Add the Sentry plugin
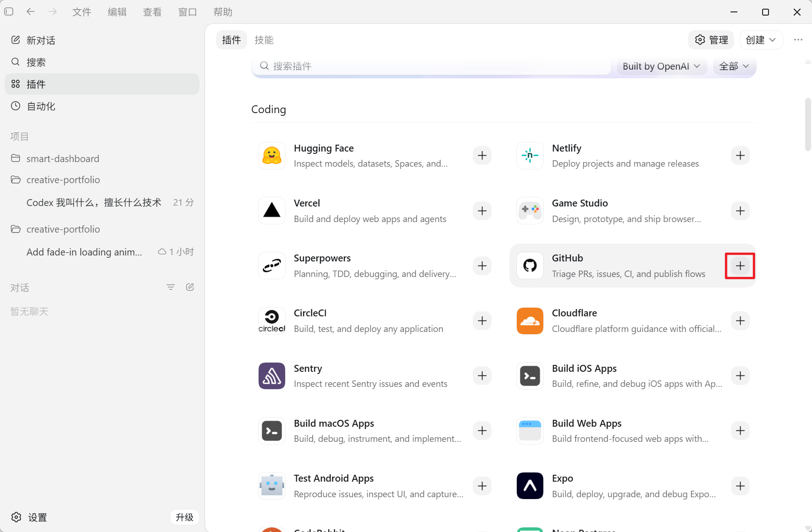Image resolution: width=812 pixels, height=532 pixels. point(482,376)
